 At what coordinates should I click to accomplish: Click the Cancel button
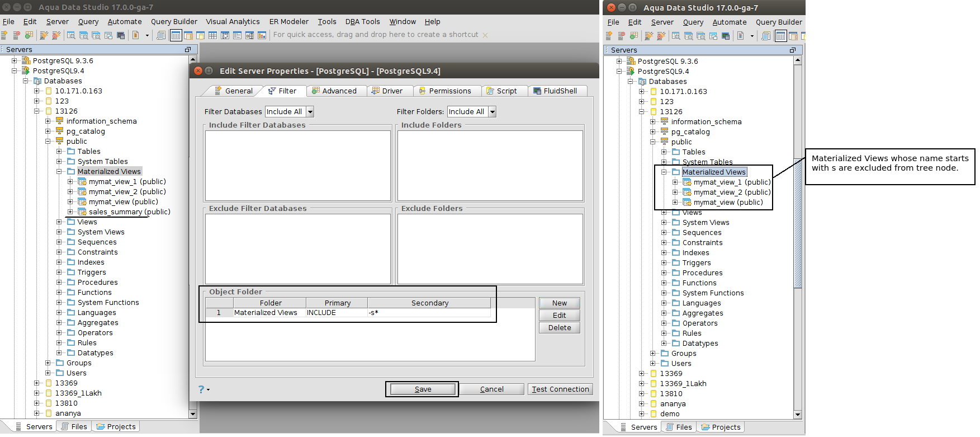(492, 389)
